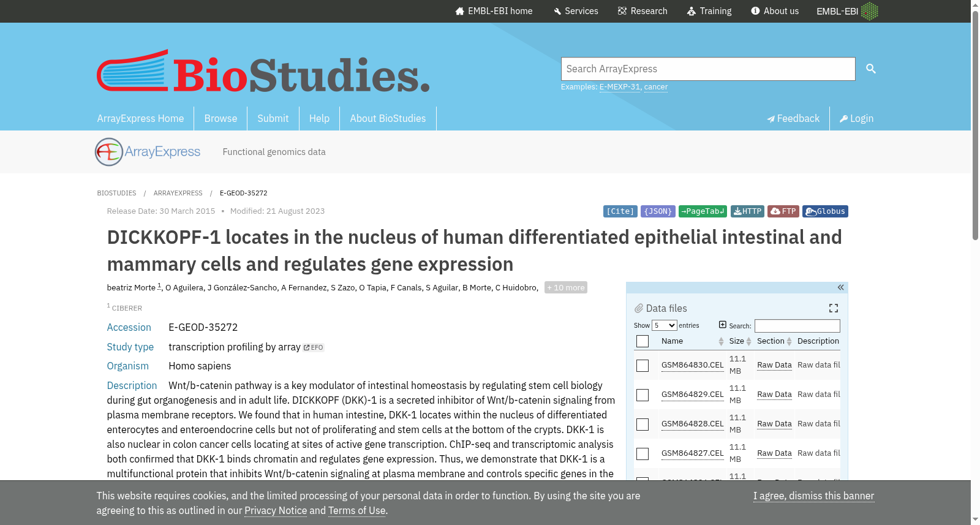Dismiss the cookie banner with 'I agree'
The width and height of the screenshot is (980, 525).
coord(813,496)
